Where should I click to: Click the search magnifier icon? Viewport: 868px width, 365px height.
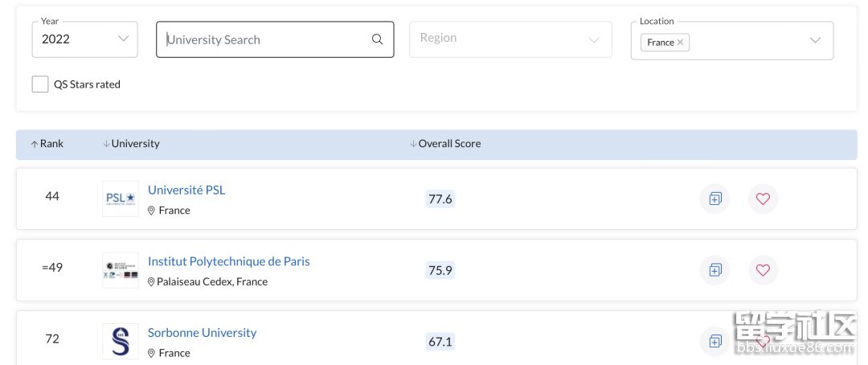pos(377,39)
